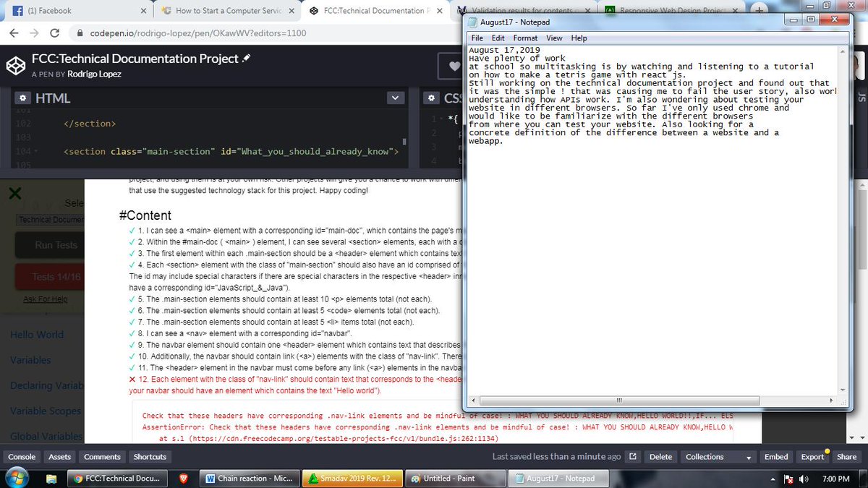Click the Share button
Viewport: 868px width, 488px height.
(x=846, y=457)
